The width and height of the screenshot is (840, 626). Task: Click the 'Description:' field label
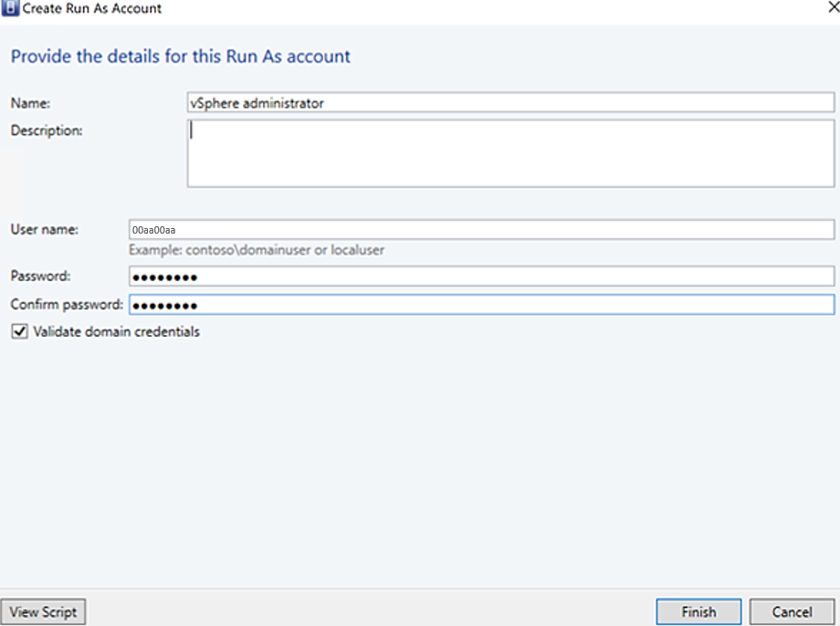pos(47,130)
